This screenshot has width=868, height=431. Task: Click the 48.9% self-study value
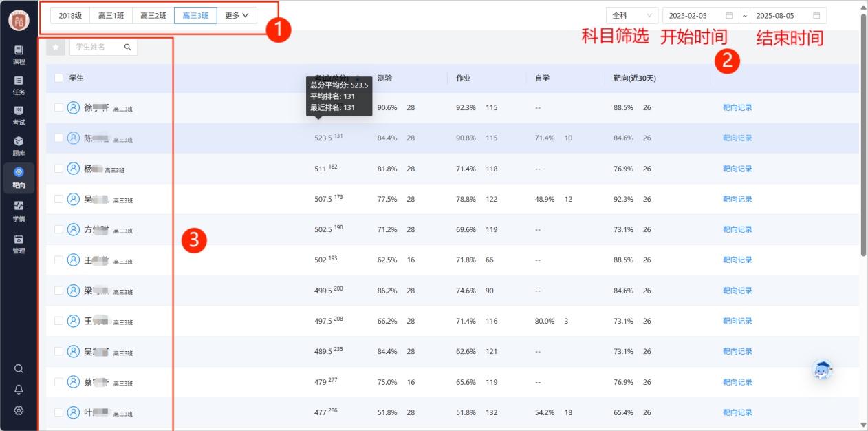tap(545, 199)
